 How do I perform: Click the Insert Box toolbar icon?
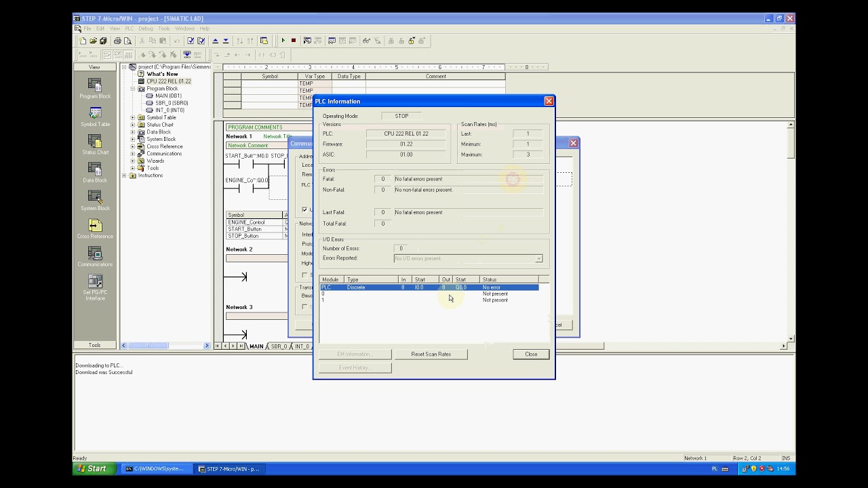tap(283, 55)
